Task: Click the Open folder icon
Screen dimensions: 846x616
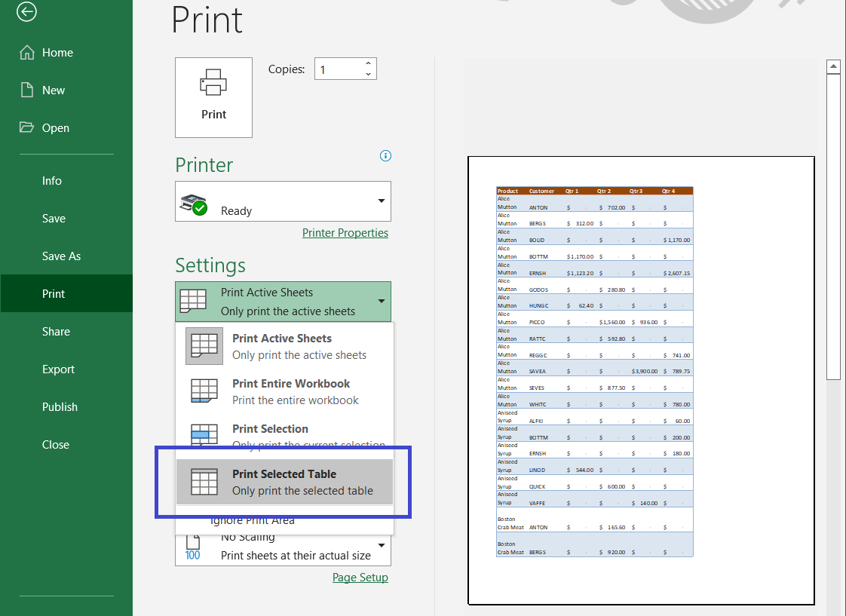Action: point(26,127)
